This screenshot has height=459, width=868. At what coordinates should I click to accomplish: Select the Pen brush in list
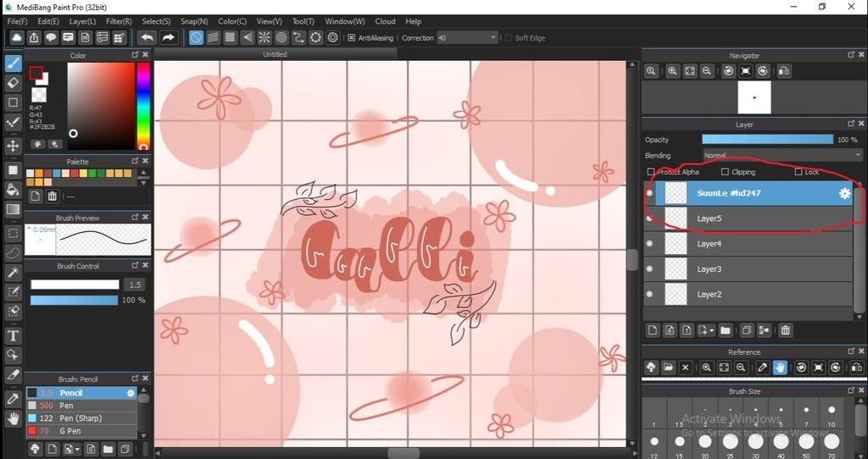(x=81, y=406)
